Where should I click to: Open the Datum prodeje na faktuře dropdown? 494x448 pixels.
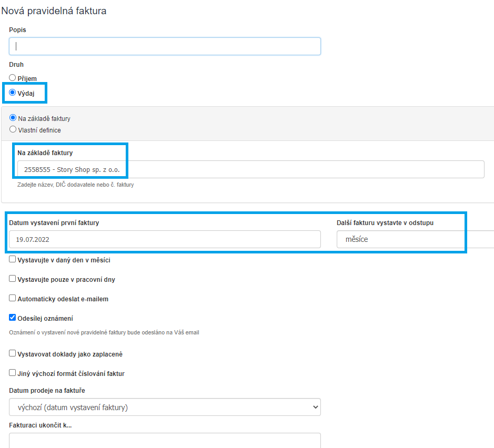pos(165,407)
